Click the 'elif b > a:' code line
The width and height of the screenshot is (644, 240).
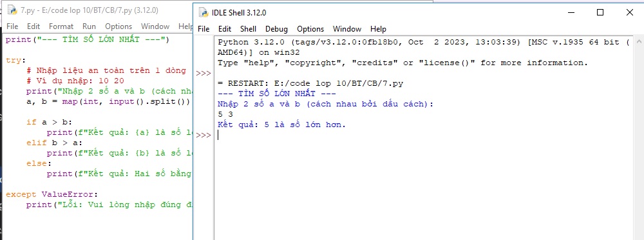coord(54,143)
